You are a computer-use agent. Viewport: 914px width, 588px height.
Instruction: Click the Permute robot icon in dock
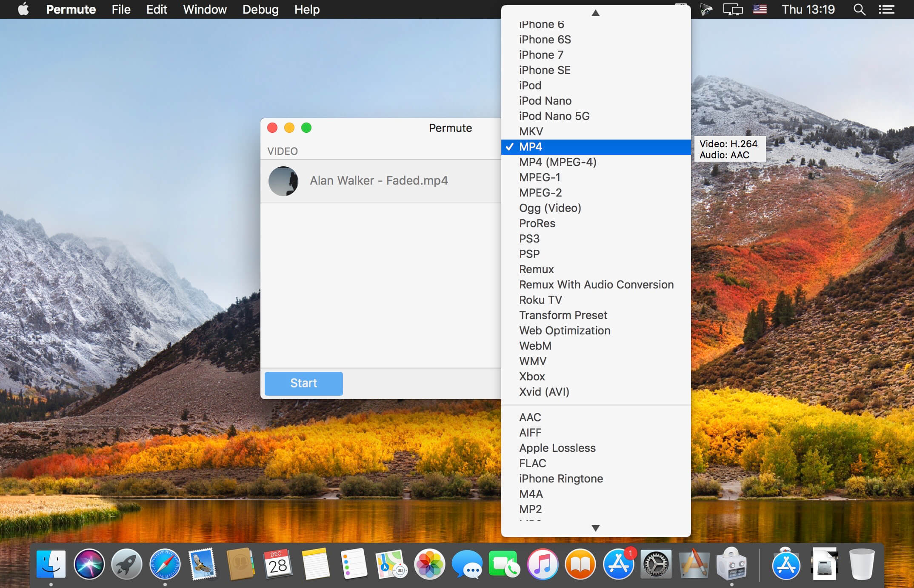click(x=731, y=565)
